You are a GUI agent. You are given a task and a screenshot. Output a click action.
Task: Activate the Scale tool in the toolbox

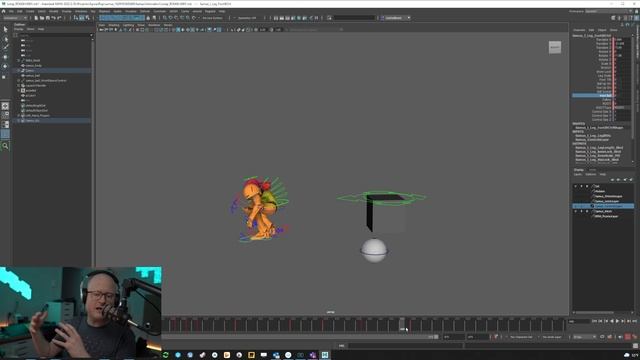tap(5, 77)
